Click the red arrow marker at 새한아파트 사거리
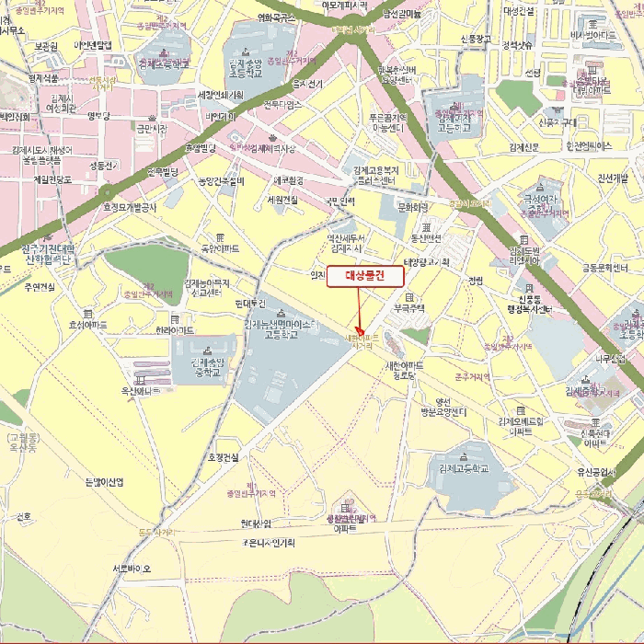The height and width of the screenshot is (644, 644). pos(360,330)
